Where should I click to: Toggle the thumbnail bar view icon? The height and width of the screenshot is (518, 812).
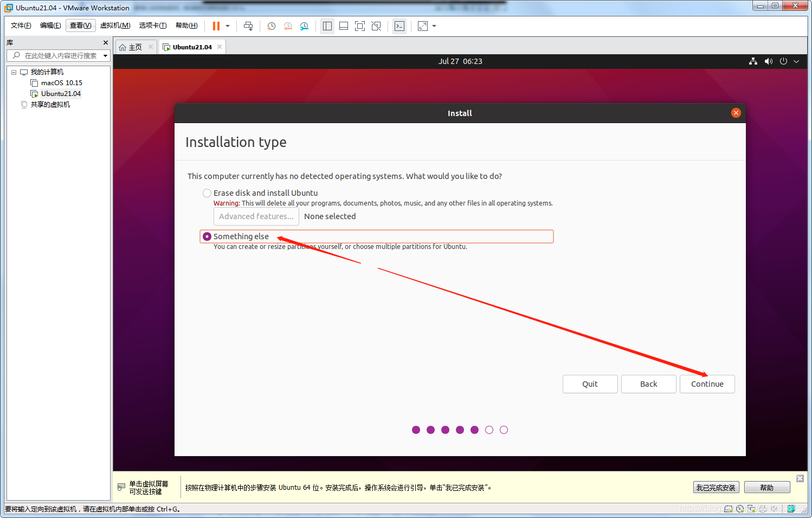coord(344,26)
